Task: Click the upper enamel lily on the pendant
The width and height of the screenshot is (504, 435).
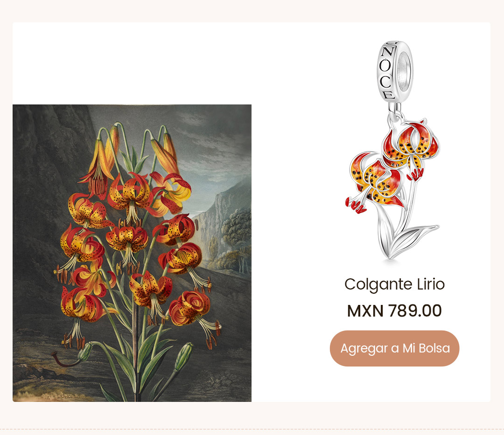Action: [410, 145]
